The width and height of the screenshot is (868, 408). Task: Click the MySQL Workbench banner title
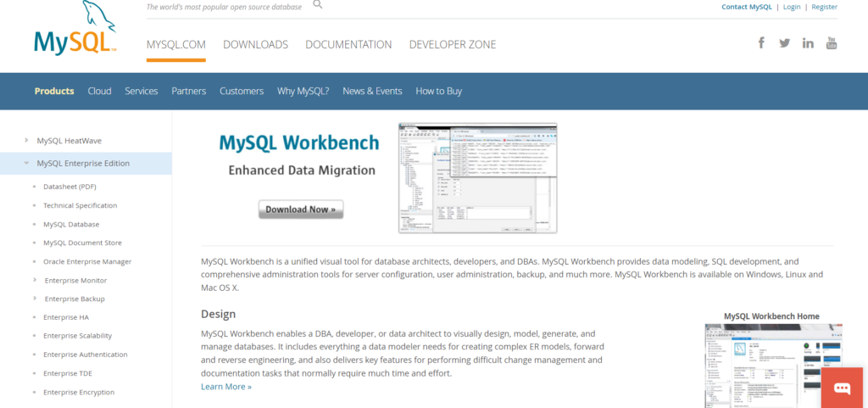point(299,143)
